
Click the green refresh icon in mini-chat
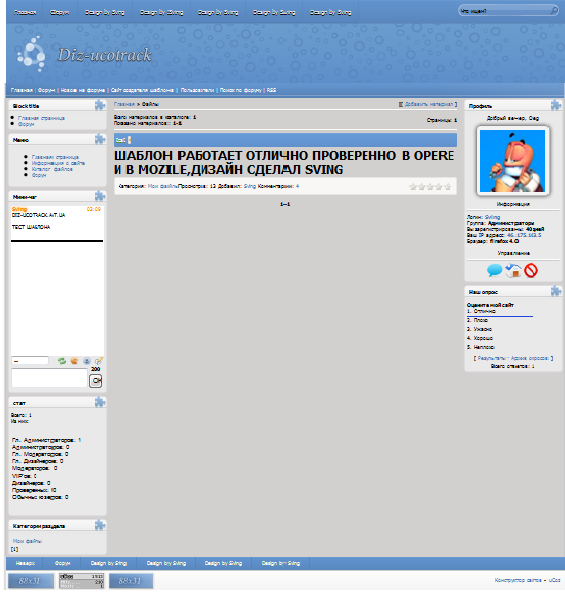(x=62, y=361)
